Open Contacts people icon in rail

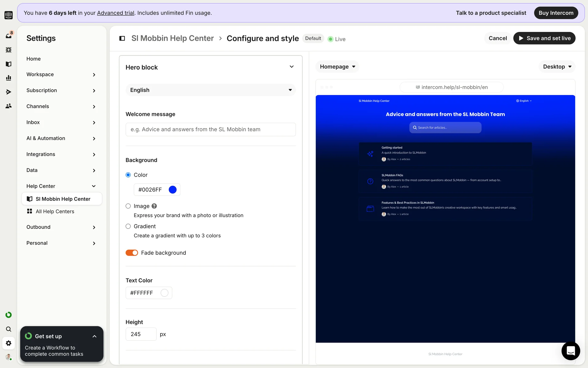(x=9, y=106)
